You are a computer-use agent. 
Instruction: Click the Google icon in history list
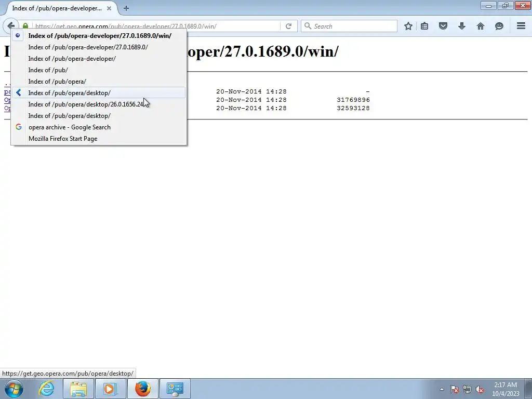(19, 127)
